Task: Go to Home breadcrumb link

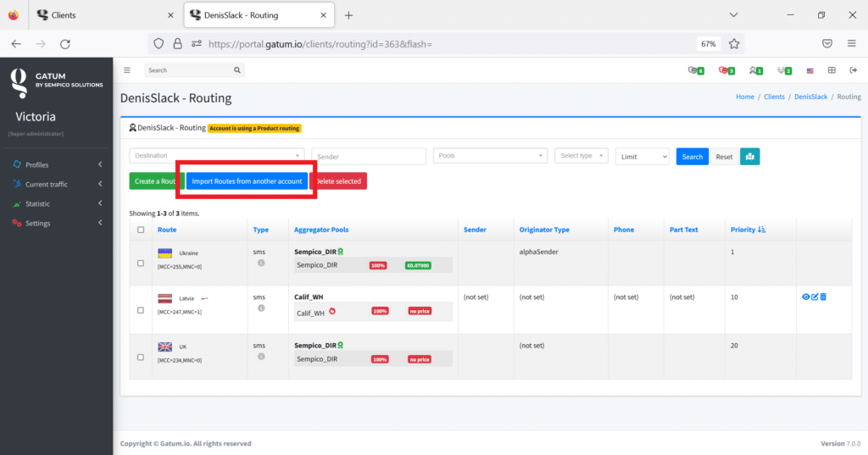Action: 744,97
